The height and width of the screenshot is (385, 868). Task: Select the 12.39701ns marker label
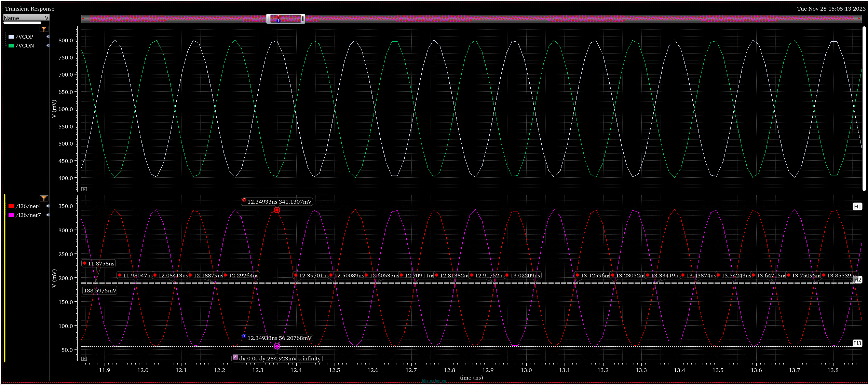[x=311, y=275]
